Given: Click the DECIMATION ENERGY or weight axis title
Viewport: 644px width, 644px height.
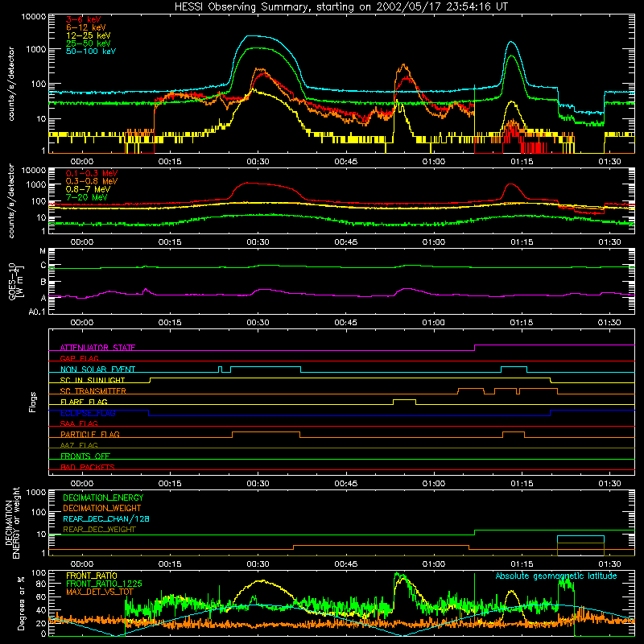Looking at the screenshot, I should click(x=12, y=522).
